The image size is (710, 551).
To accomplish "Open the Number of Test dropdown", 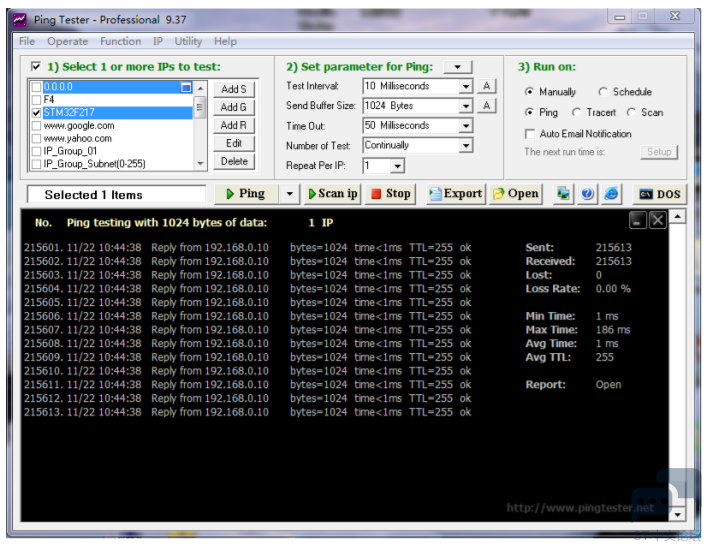I will [x=465, y=146].
